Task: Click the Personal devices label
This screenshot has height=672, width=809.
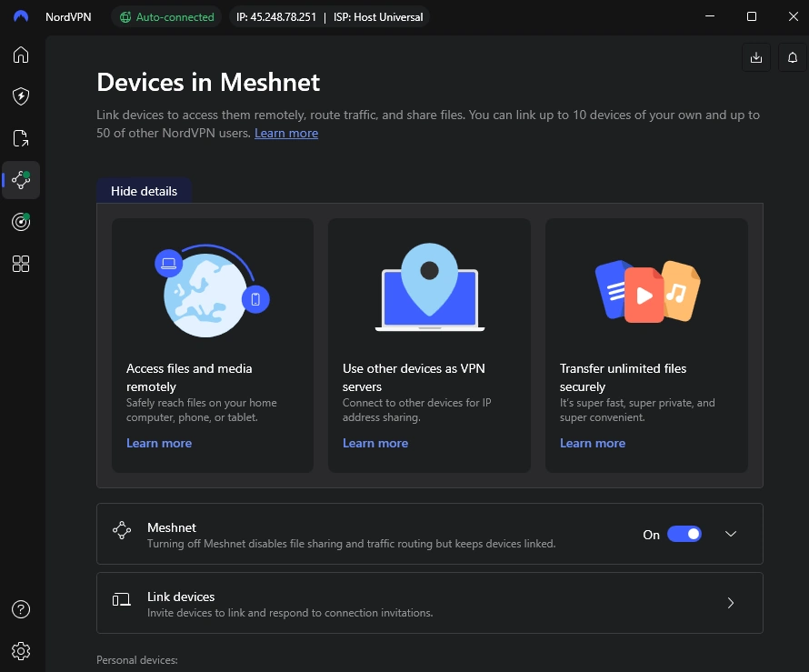Action: 136,660
